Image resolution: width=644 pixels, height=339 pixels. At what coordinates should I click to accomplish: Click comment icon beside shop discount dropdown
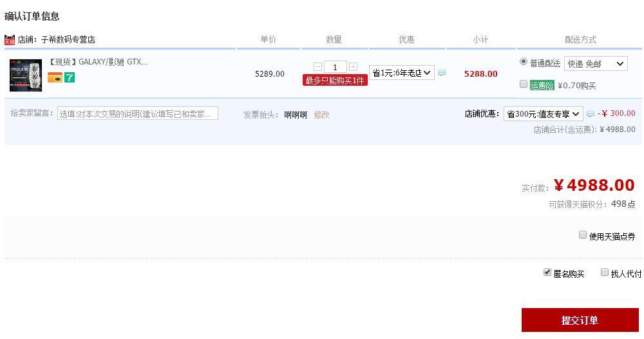pyautogui.click(x=590, y=114)
